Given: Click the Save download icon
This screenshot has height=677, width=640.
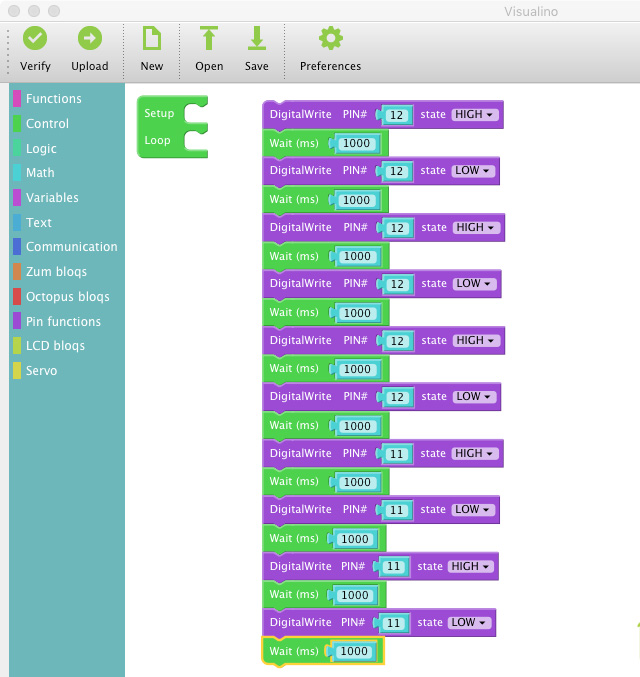Looking at the screenshot, I should tap(257, 39).
